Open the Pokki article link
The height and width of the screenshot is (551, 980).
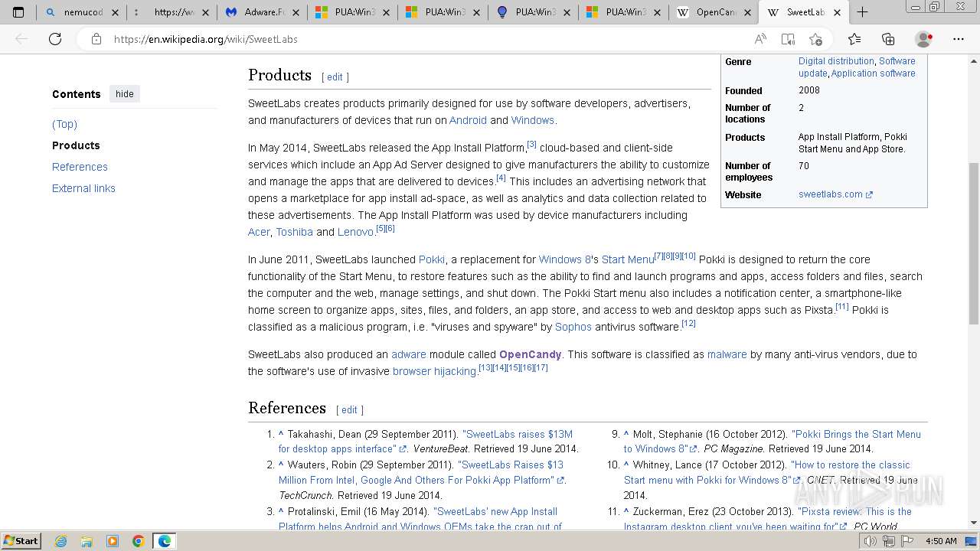coord(432,259)
